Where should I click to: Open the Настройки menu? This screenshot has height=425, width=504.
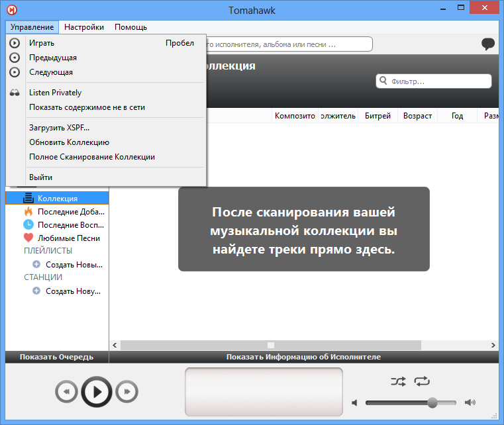[84, 27]
